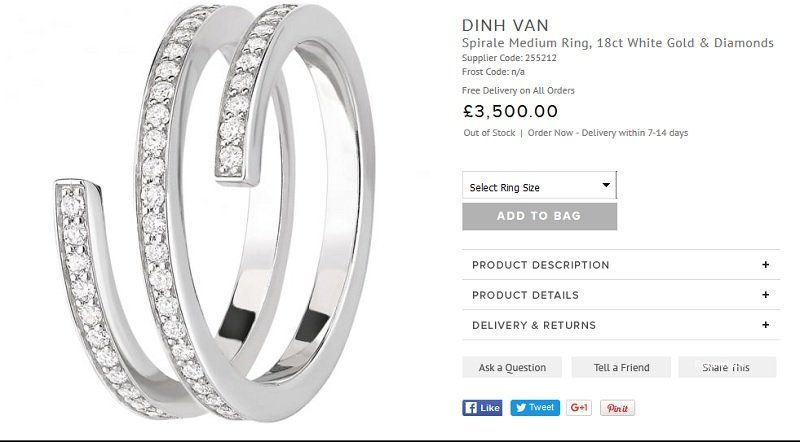800x442 pixels.
Task: Click the £3,500.00 price text
Action: [x=510, y=111]
